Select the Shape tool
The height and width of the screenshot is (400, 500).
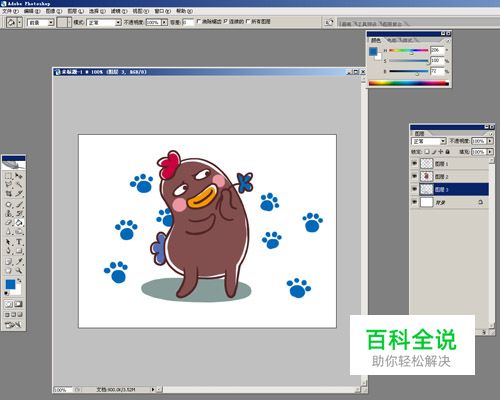(x=19, y=251)
